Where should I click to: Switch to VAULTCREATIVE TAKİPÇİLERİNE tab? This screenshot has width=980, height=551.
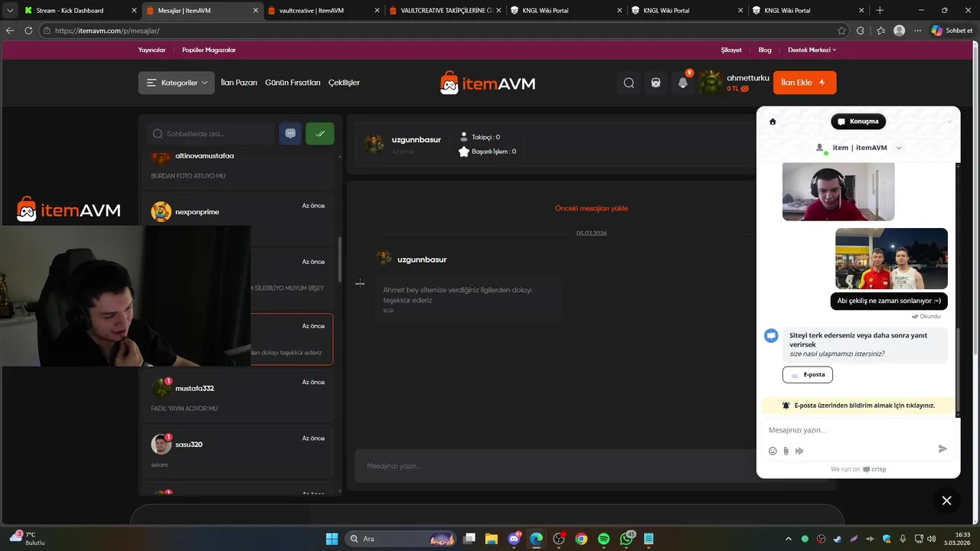[443, 10]
